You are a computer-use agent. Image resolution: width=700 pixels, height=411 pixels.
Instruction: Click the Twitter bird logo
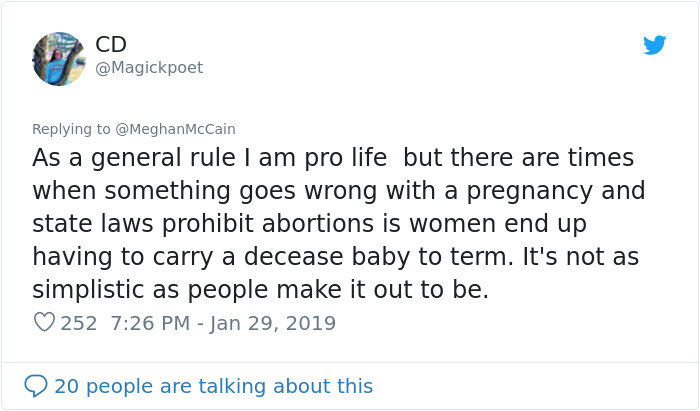tap(654, 45)
